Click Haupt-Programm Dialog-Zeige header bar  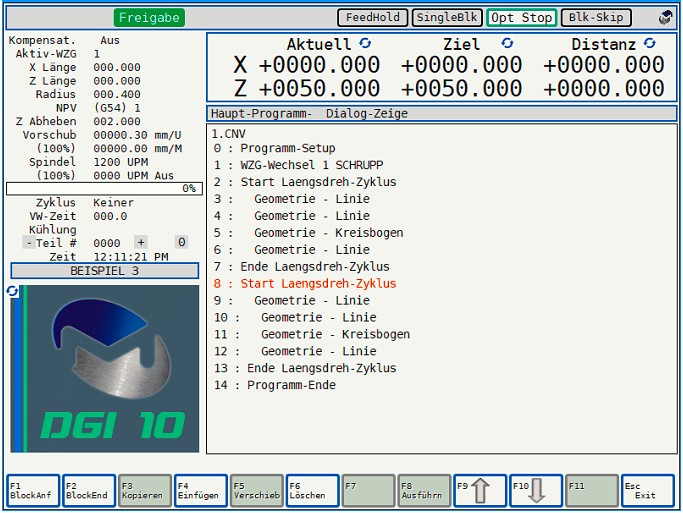442,114
